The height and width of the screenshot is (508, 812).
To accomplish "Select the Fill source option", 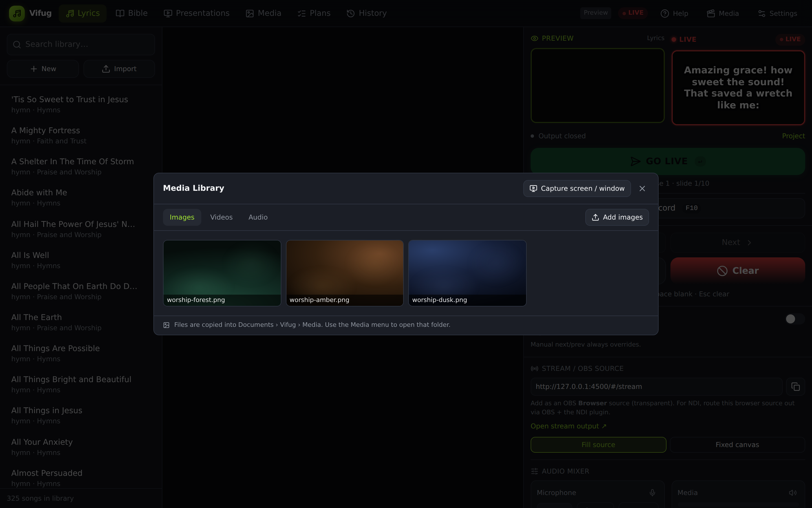I will pos(598,445).
